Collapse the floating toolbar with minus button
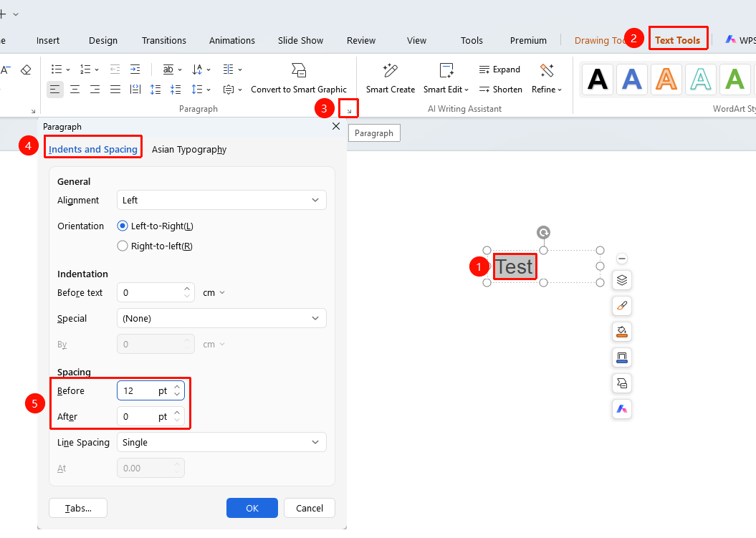 tap(622, 259)
